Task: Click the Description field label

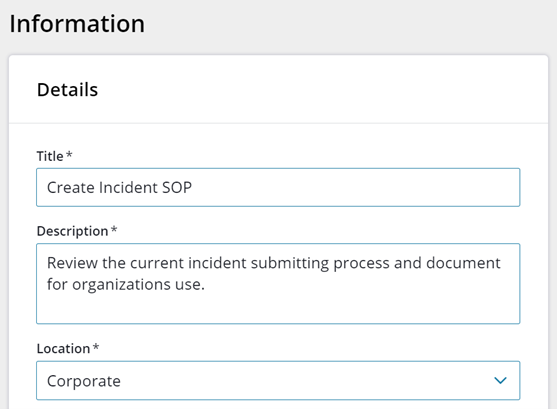Action: click(x=72, y=231)
